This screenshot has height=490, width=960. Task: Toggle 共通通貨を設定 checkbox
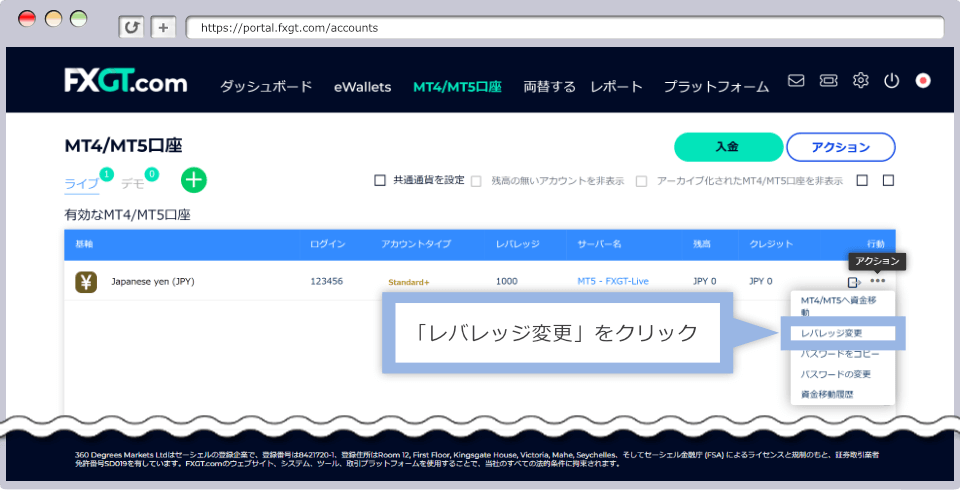coord(380,180)
